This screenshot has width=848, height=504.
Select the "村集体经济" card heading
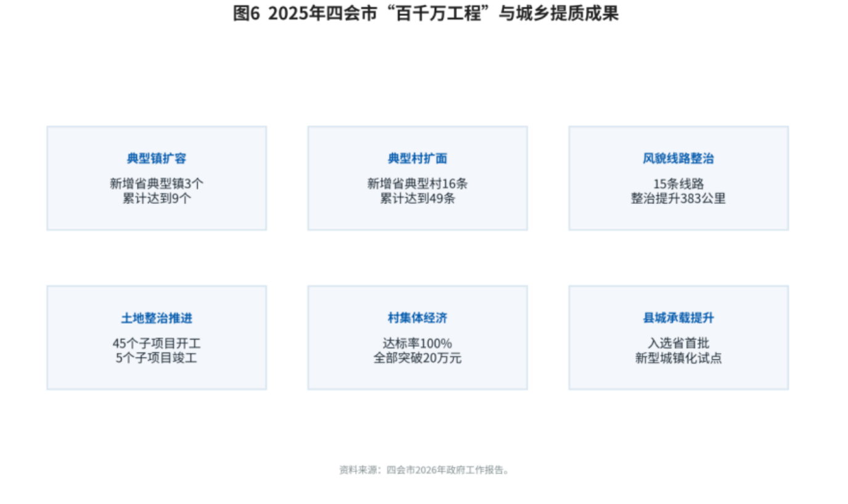point(418,319)
